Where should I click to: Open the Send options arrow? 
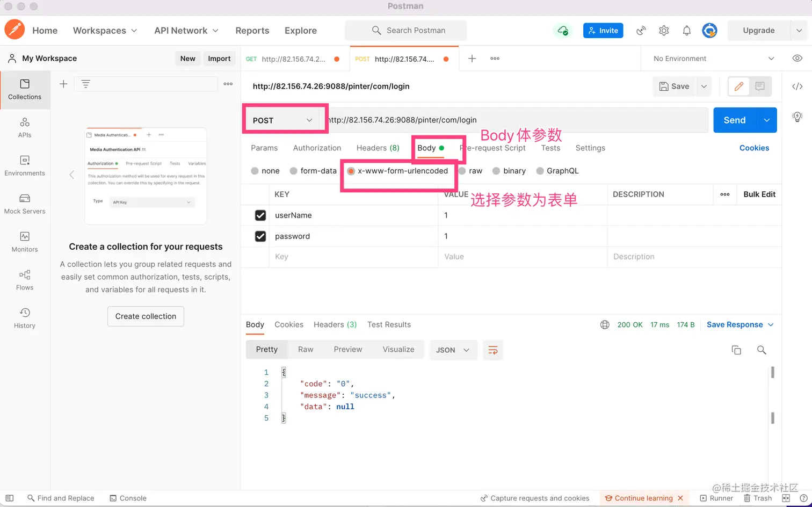tap(766, 120)
